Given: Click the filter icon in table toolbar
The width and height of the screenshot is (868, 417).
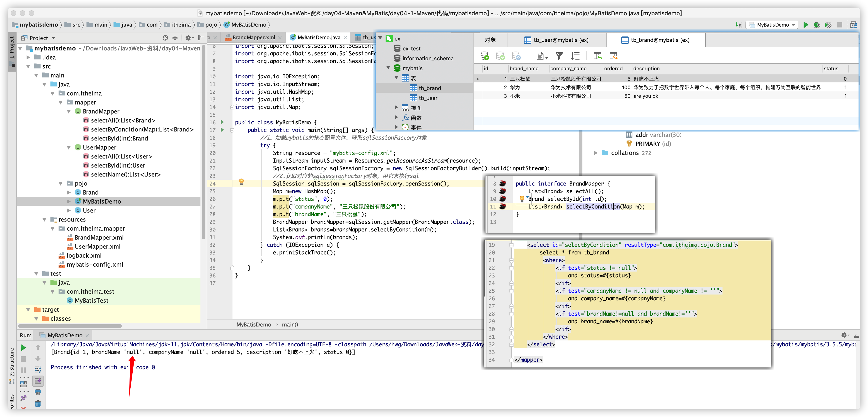Looking at the screenshot, I should [x=559, y=56].
